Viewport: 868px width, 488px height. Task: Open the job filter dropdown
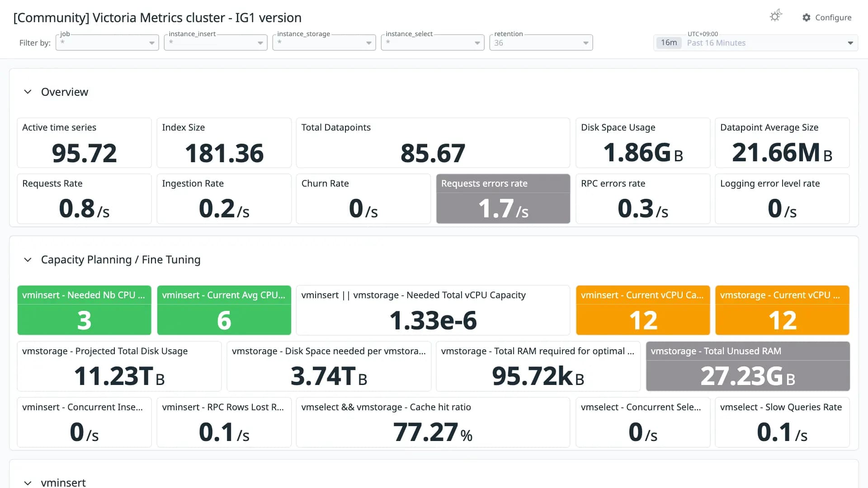(x=107, y=42)
